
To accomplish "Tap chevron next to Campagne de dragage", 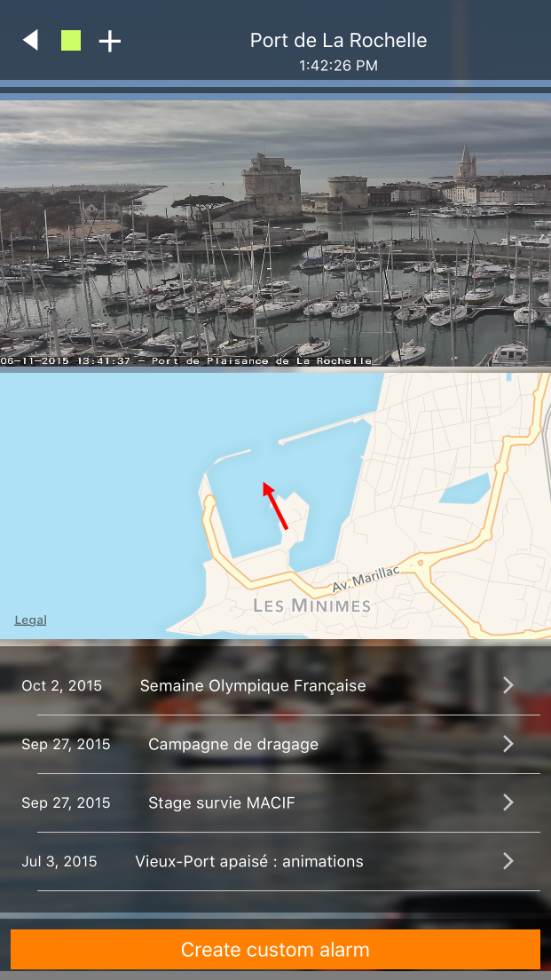I will [x=508, y=744].
